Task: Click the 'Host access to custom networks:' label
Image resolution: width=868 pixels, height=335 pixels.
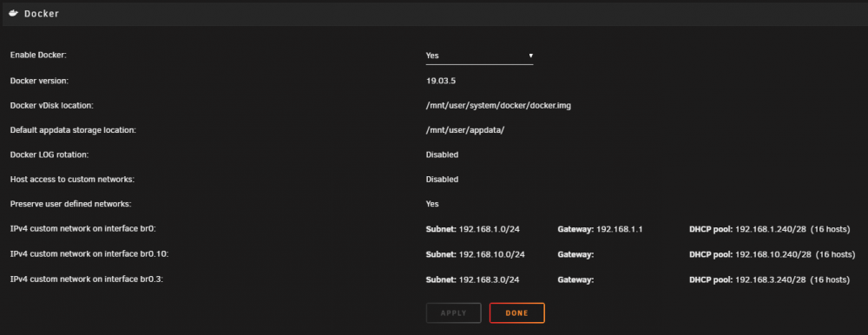Action: click(73, 180)
